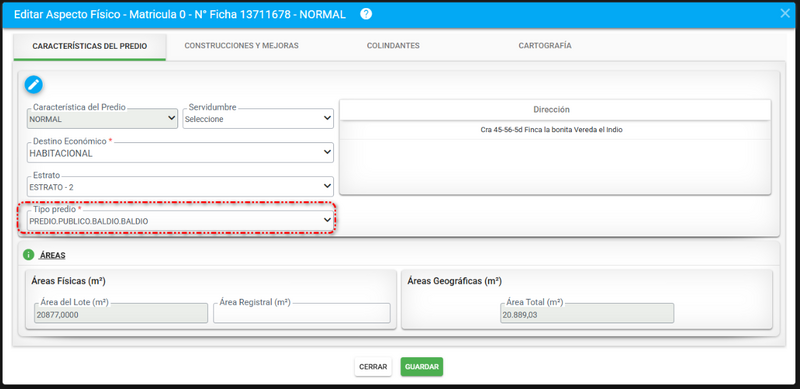Click the CERRAR button
This screenshot has width=800, height=389.
373,367
